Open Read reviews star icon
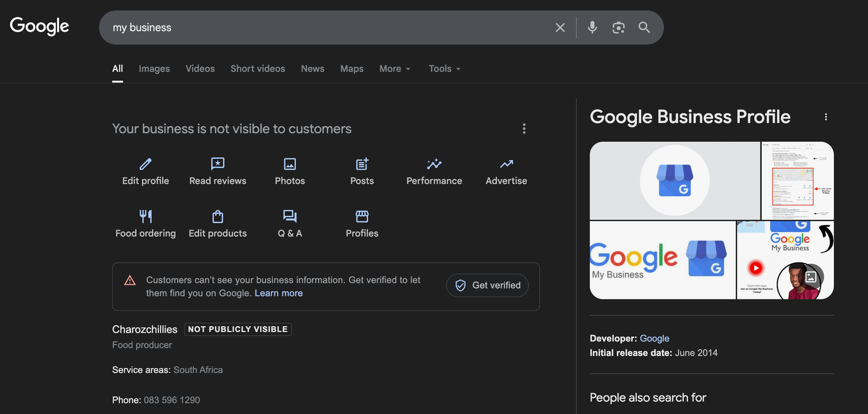Viewport: 868px width, 414px height. tap(218, 164)
